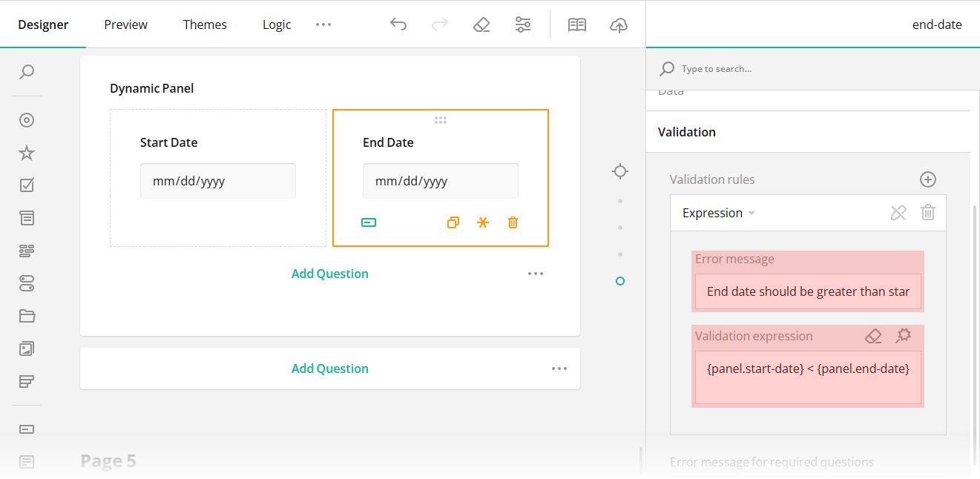Toggle required state on the End Date question

pyautogui.click(x=483, y=222)
